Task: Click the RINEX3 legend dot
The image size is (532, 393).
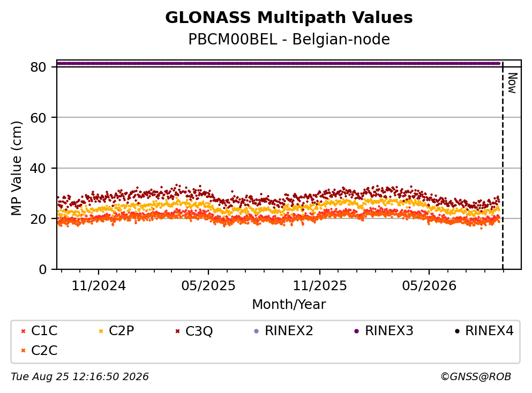Action: click(x=357, y=331)
